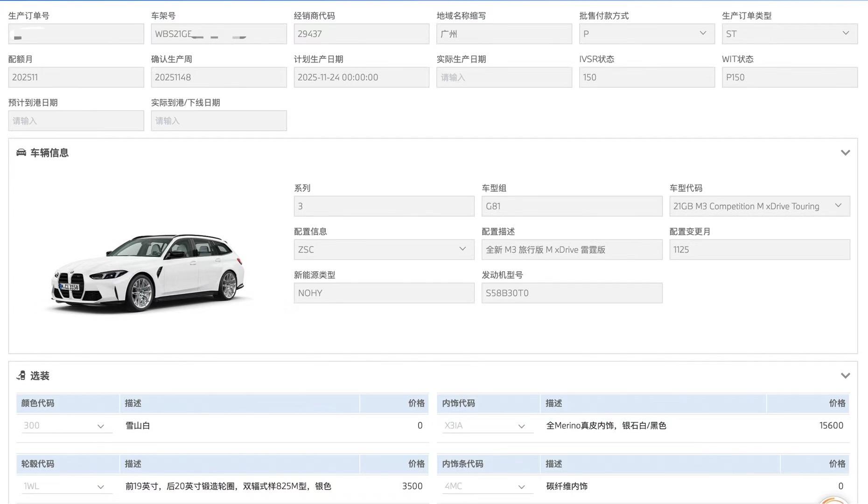
Task: Click the 系列 field showing 3
Action: pos(384,206)
